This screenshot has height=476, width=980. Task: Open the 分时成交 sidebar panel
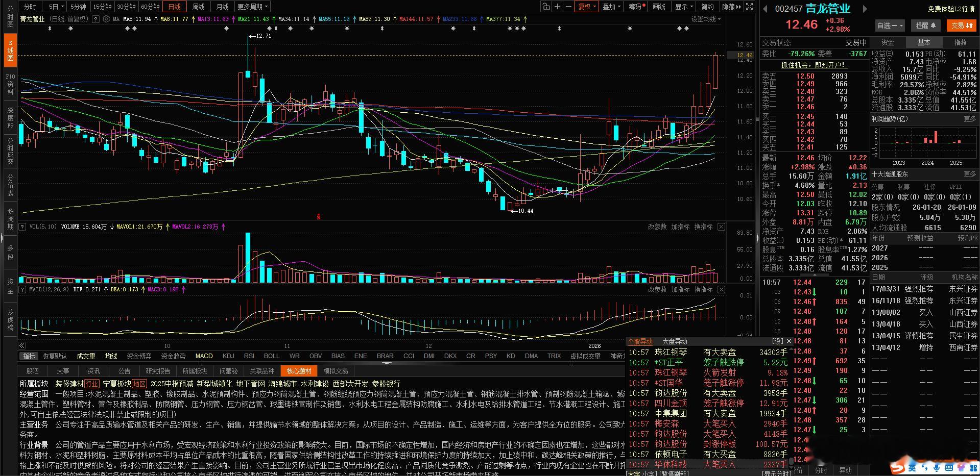tap(10, 151)
